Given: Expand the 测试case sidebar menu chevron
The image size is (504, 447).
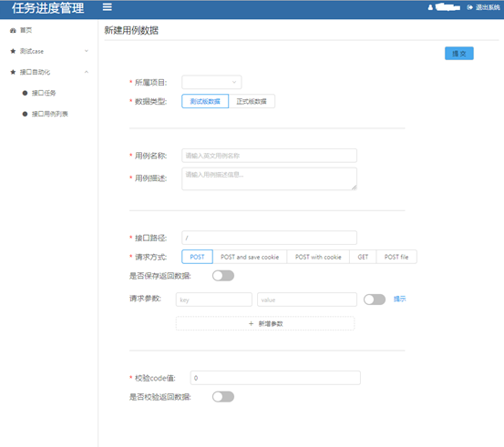Looking at the screenshot, I should pos(87,51).
